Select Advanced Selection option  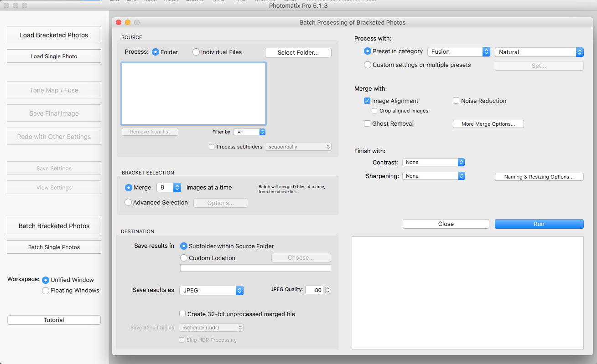[129, 202]
